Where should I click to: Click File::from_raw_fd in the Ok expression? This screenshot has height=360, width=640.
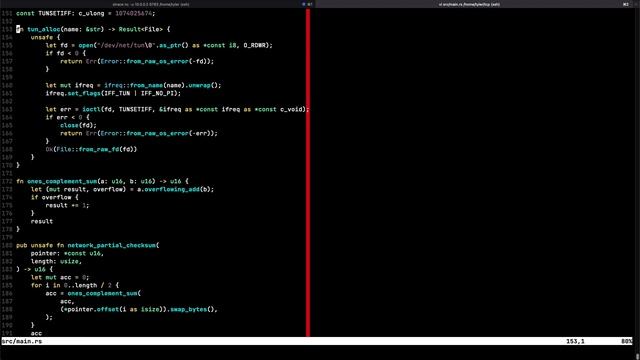(88, 149)
